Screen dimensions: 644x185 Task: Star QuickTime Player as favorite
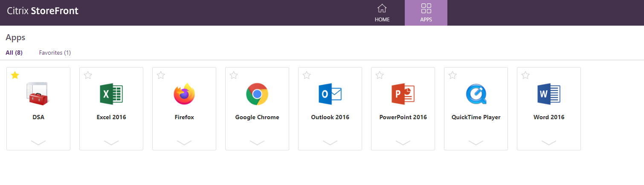(453, 75)
